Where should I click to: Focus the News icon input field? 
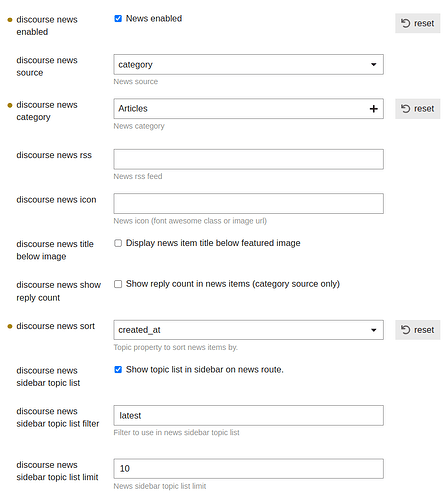click(248, 203)
